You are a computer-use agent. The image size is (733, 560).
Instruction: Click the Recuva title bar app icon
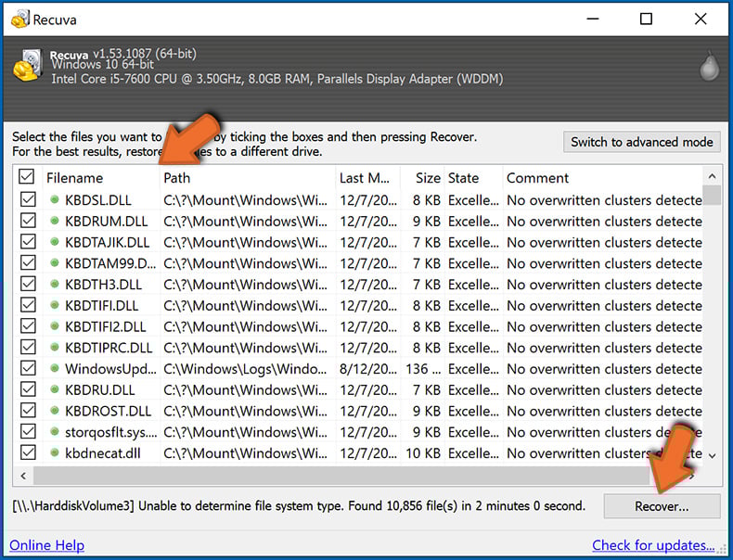point(19,19)
